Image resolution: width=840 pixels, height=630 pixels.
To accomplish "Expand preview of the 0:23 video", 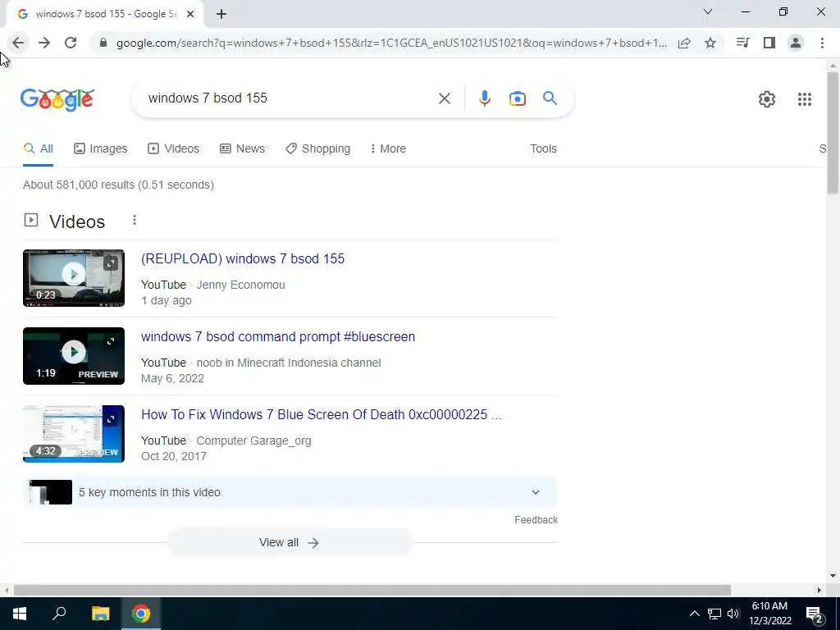I will tap(111, 263).
